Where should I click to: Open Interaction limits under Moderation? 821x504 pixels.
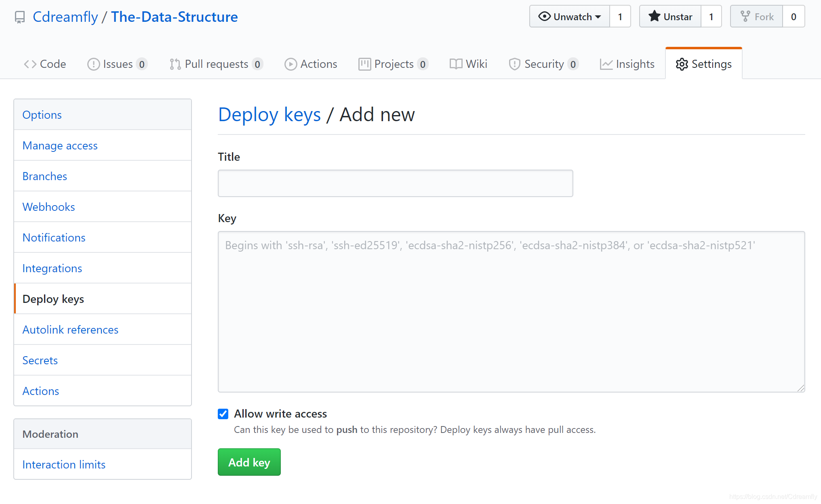point(64,464)
